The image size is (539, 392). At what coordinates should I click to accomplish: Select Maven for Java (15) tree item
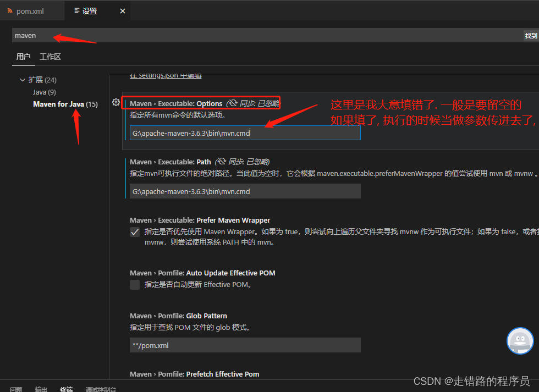65,104
